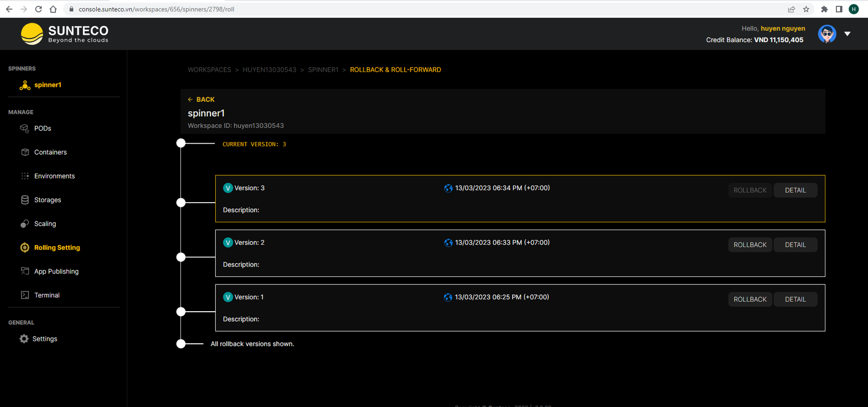The width and height of the screenshot is (868, 407).
Task: Open the spinner1 sidebar entry
Action: point(47,85)
